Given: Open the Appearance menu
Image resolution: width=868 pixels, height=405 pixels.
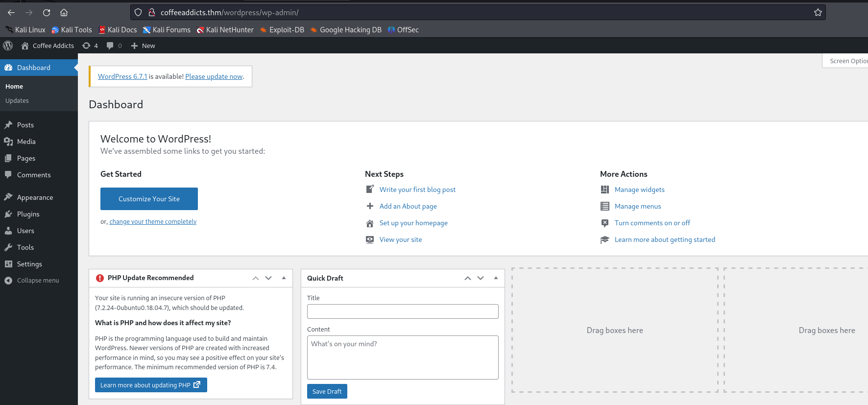Looking at the screenshot, I should (35, 197).
